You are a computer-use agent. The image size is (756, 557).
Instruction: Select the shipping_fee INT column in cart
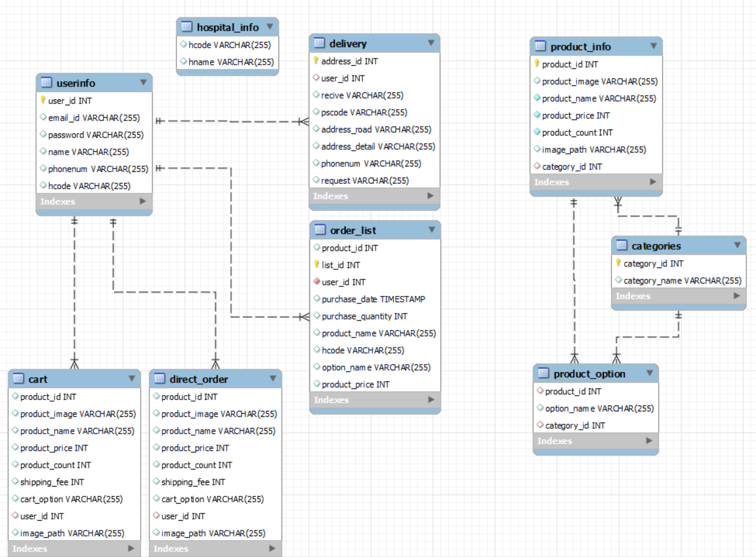[52, 482]
